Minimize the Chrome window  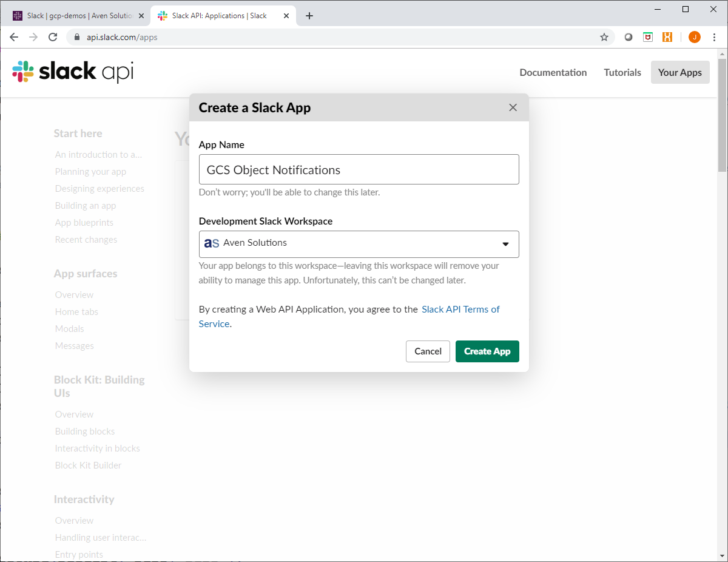[x=658, y=8]
